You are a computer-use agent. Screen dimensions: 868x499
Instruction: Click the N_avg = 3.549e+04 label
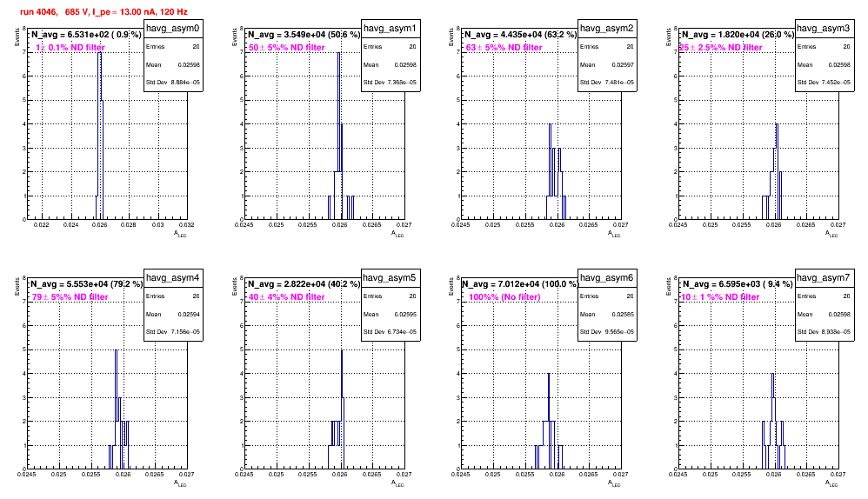point(304,35)
